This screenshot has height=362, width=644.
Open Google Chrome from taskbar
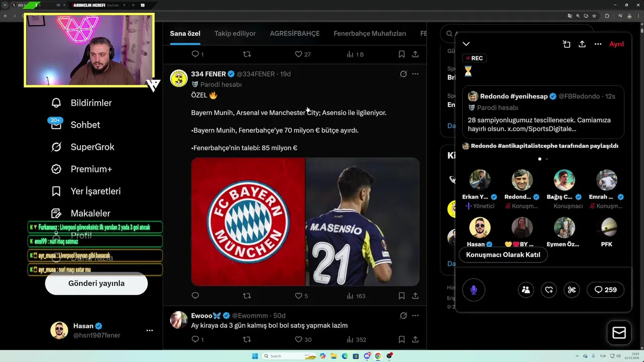(x=378, y=356)
